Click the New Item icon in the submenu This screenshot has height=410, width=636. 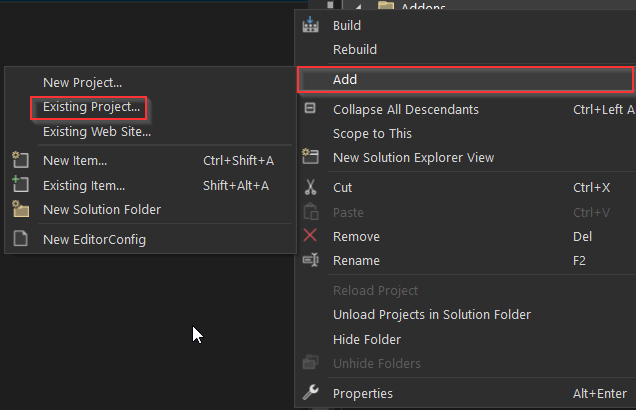click(x=20, y=160)
